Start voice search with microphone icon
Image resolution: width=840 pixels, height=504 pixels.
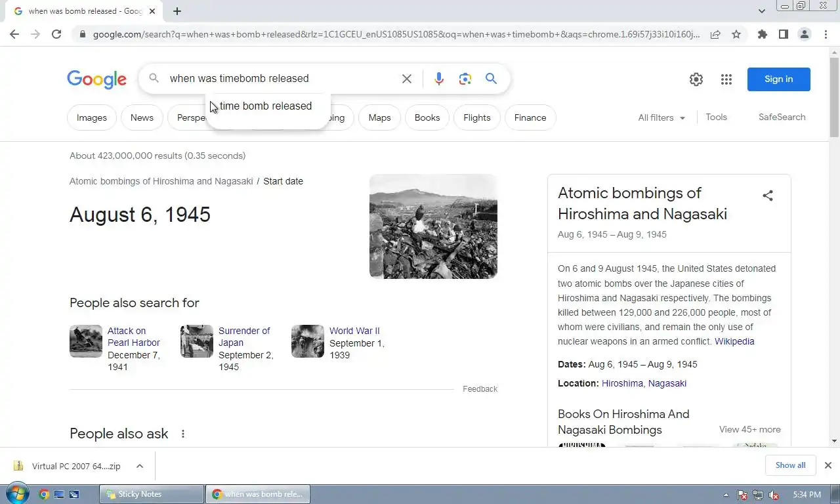point(439,79)
